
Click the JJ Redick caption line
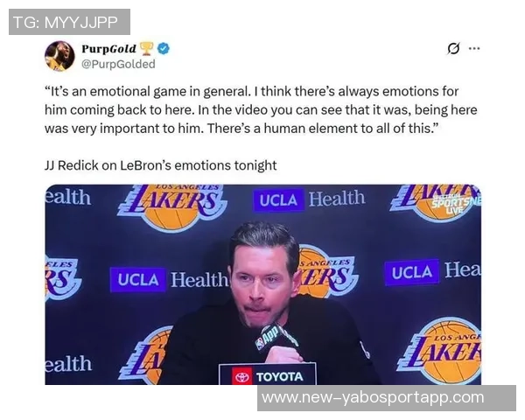[160, 164]
